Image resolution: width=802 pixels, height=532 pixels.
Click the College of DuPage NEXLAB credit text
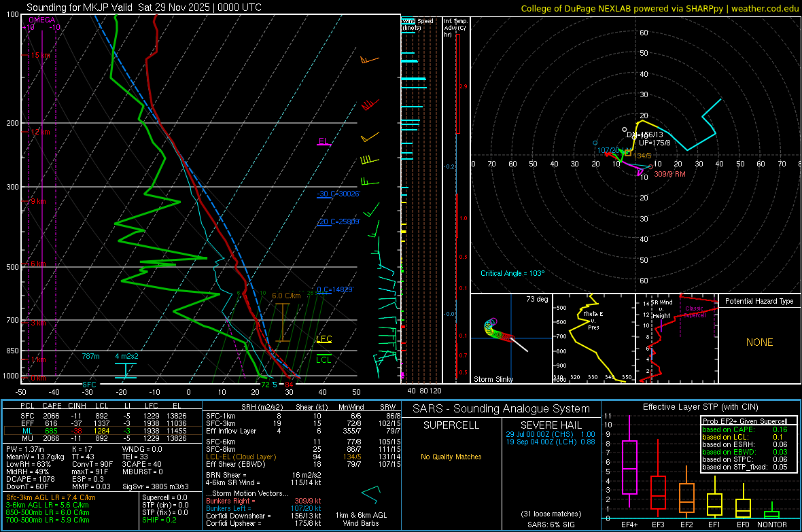click(x=659, y=8)
